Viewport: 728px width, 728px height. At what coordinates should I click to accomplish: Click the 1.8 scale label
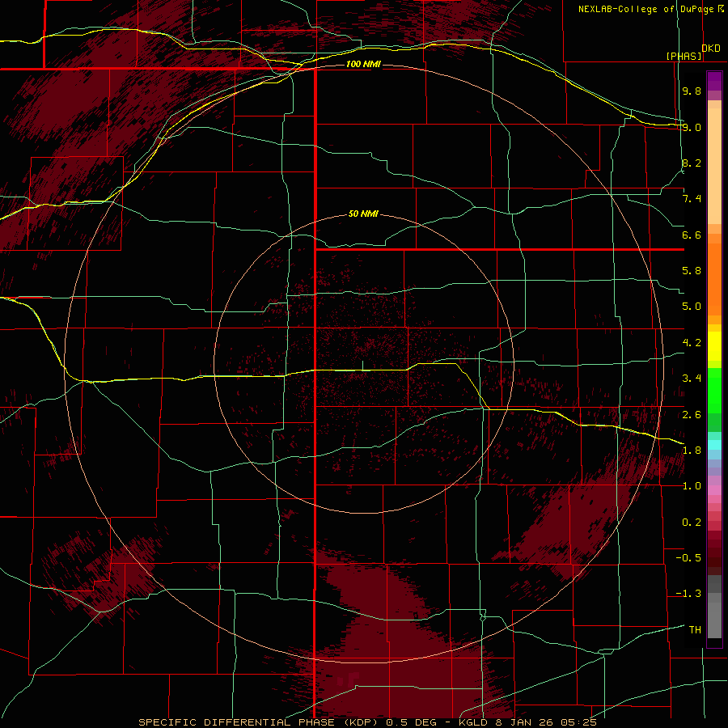click(692, 451)
